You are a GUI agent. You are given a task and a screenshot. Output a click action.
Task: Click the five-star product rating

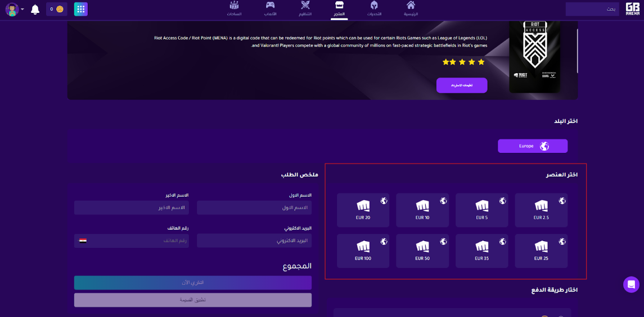[x=463, y=62]
